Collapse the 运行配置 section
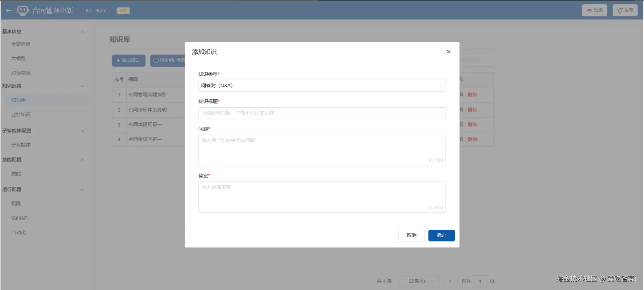644x290 pixels. coord(82,190)
